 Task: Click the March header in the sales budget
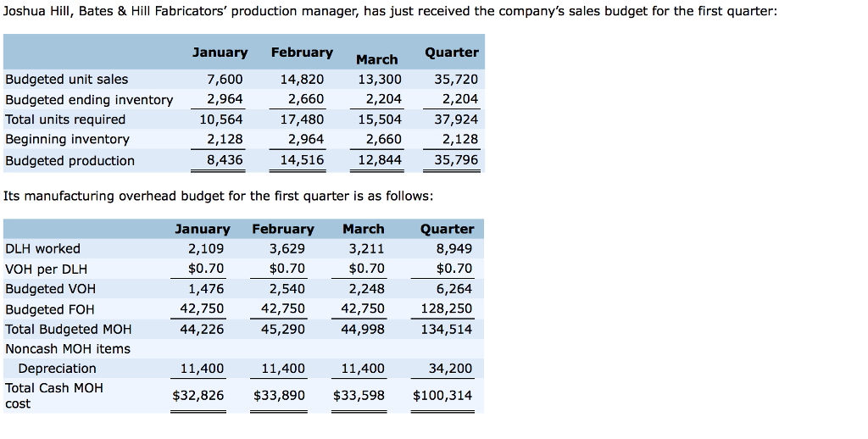pyautogui.click(x=376, y=59)
